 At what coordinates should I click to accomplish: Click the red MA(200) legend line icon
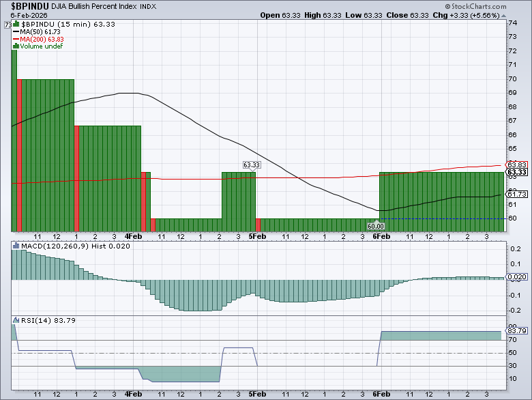[x=16, y=40]
